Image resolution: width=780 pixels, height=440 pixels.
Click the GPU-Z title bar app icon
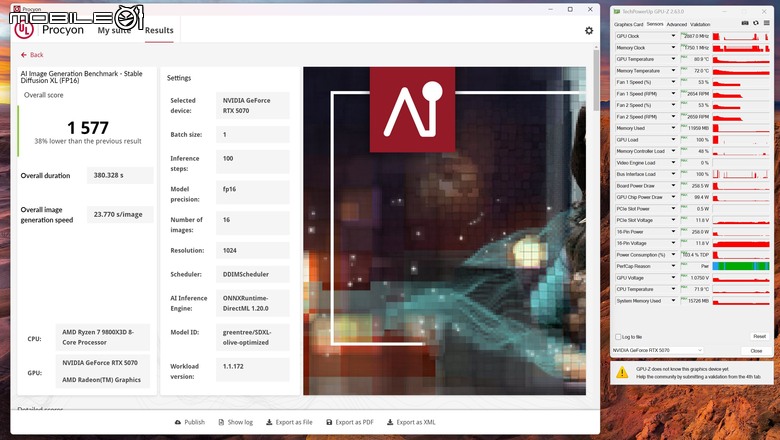click(617, 11)
